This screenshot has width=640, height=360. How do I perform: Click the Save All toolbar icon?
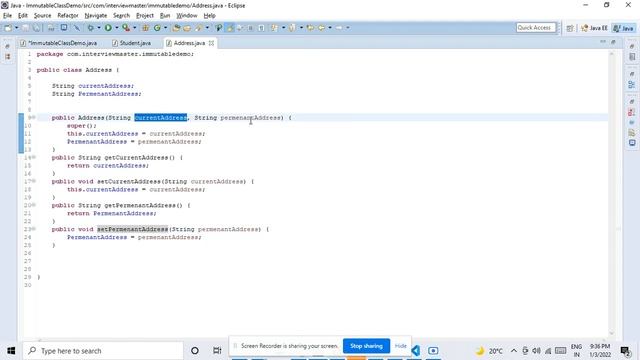[x=36, y=28]
